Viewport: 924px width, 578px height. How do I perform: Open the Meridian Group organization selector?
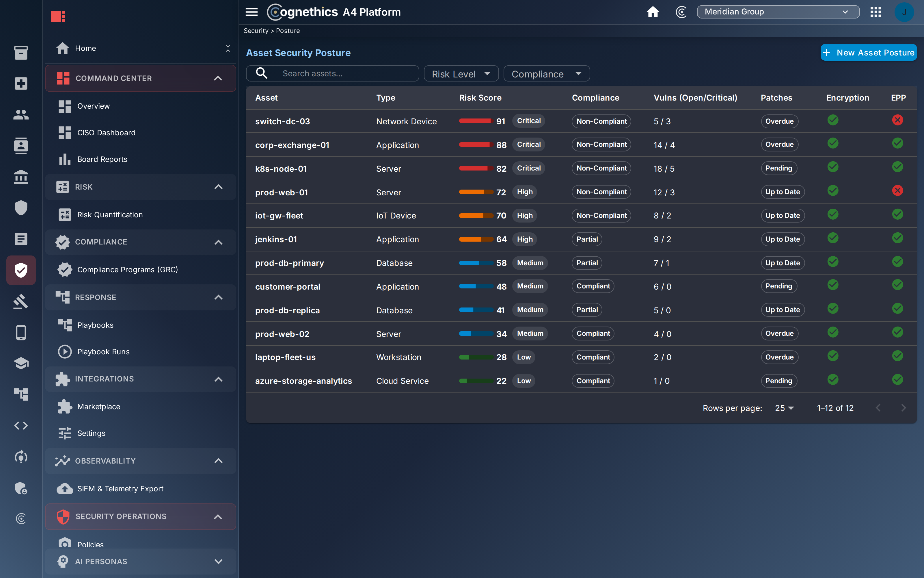[x=778, y=12]
